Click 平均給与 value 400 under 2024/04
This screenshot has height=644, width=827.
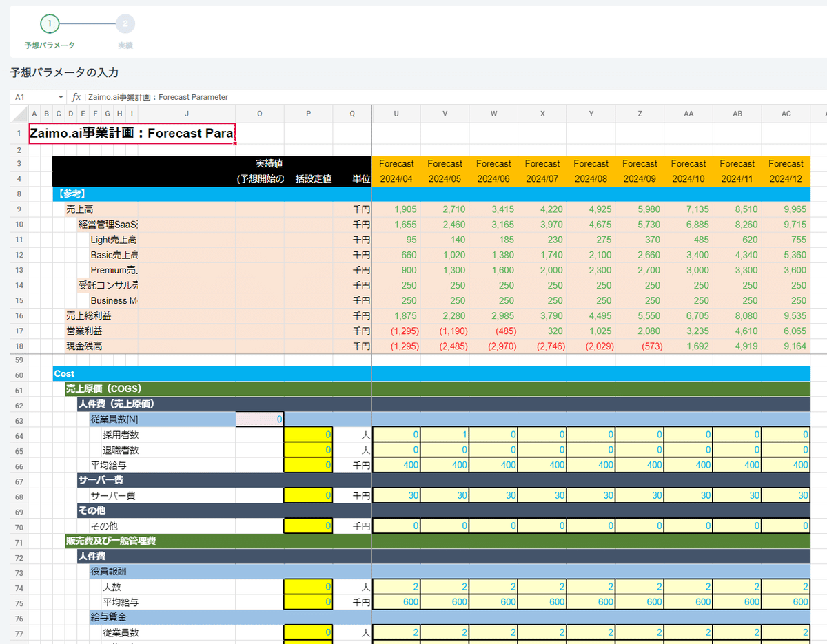[x=396, y=465]
